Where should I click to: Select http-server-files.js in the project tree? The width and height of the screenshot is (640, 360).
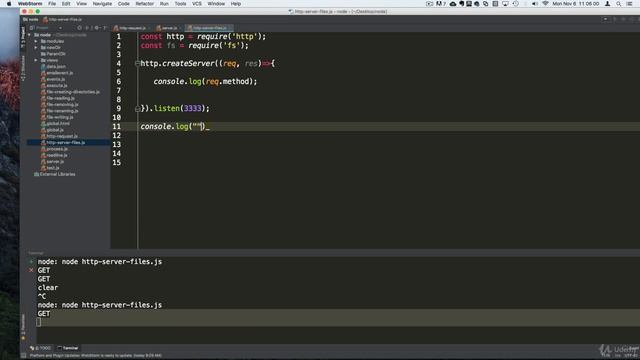[x=63, y=142]
